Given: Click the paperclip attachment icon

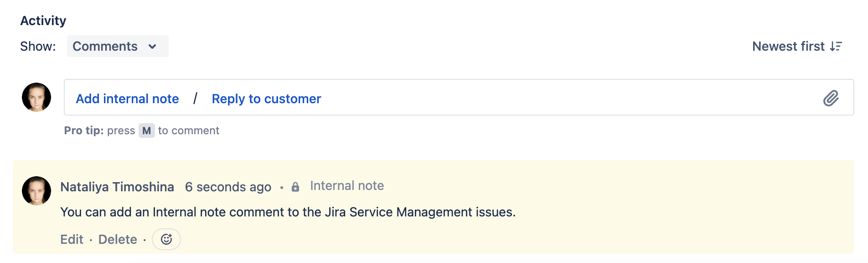Looking at the screenshot, I should click(x=831, y=98).
